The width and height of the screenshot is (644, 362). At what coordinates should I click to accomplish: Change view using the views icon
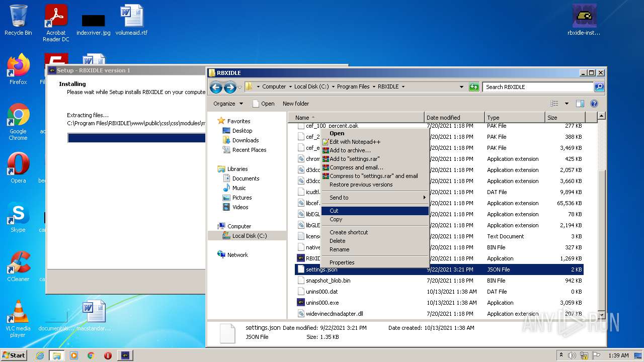554,104
